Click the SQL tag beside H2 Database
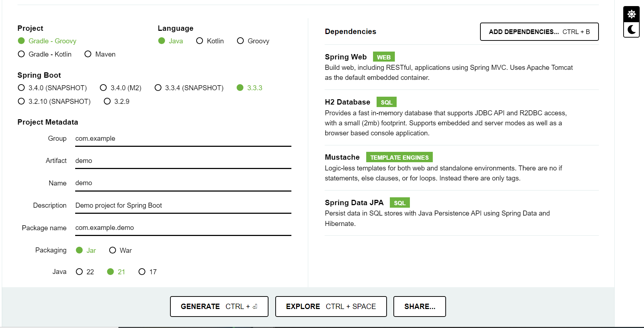The width and height of the screenshot is (644, 328). click(386, 102)
